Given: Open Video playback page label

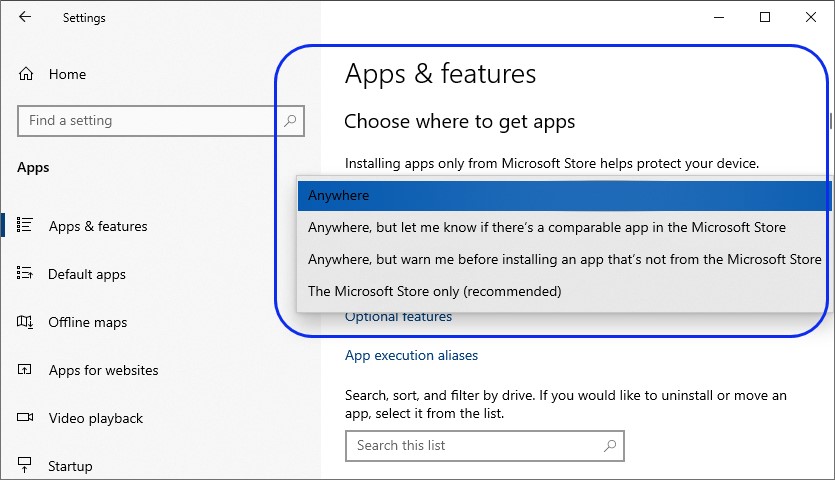Looking at the screenshot, I should 96,418.
